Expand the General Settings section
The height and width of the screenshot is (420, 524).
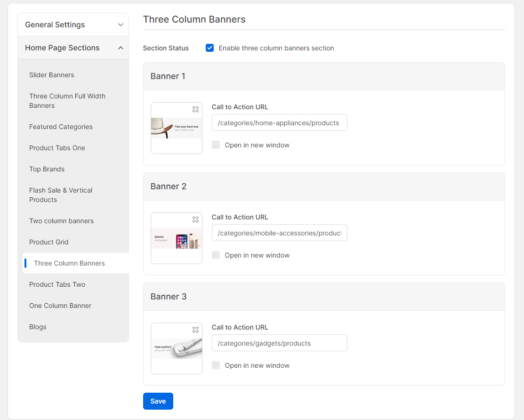(73, 24)
